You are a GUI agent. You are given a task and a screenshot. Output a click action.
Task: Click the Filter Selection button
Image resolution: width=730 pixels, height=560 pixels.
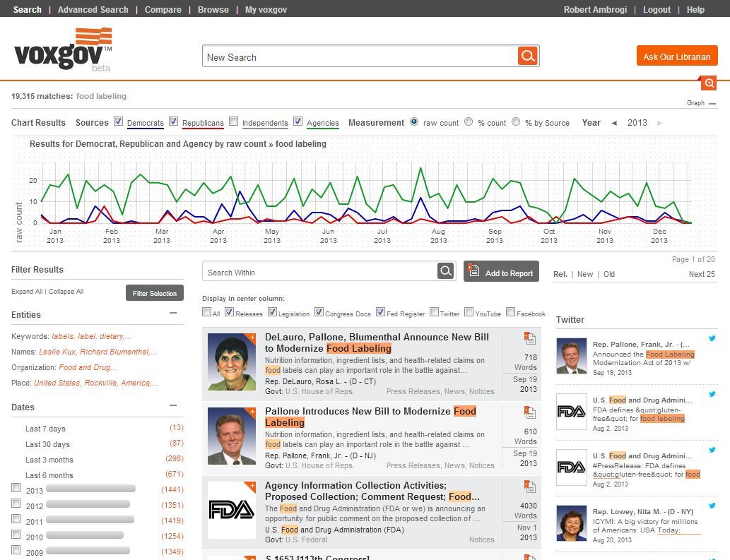[155, 293]
